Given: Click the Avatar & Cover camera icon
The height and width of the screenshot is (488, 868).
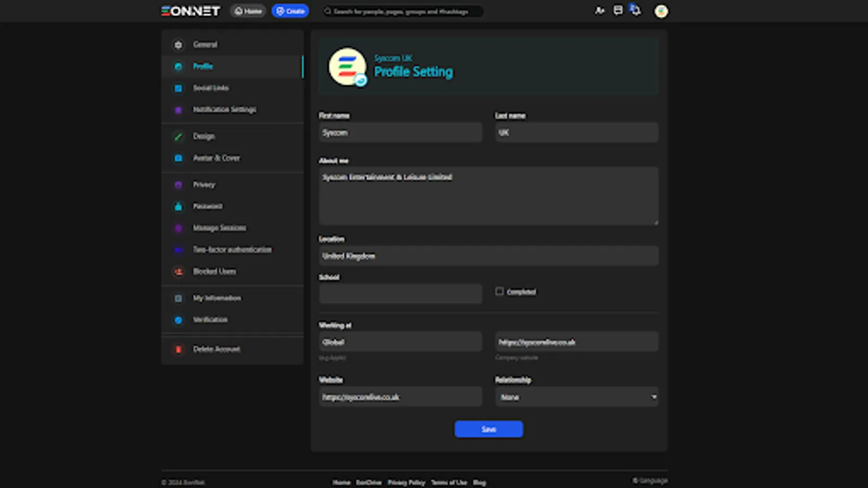Looking at the screenshot, I should [x=178, y=158].
